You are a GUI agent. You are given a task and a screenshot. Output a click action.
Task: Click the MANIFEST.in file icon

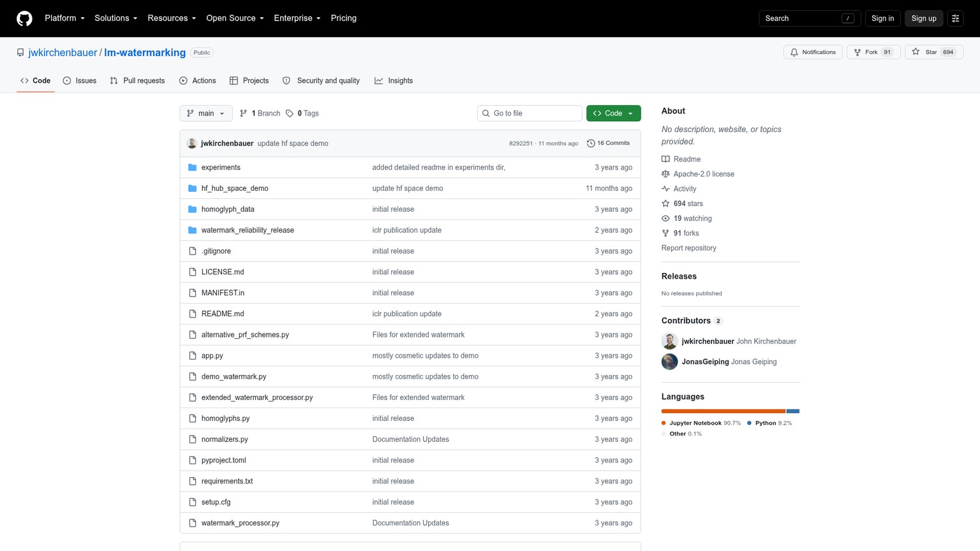click(x=193, y=293)
